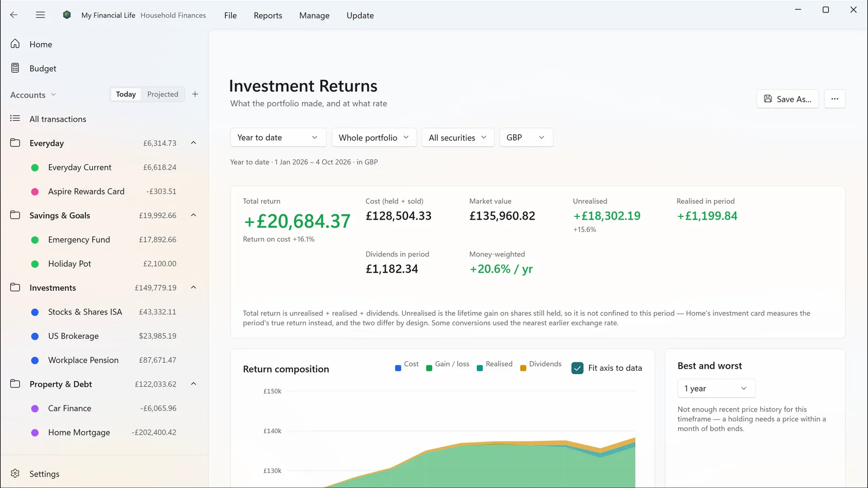The height and width of the screenshot is (488, 868).
Task: Open All transactions list icon
Action: (x=15, y=119)
